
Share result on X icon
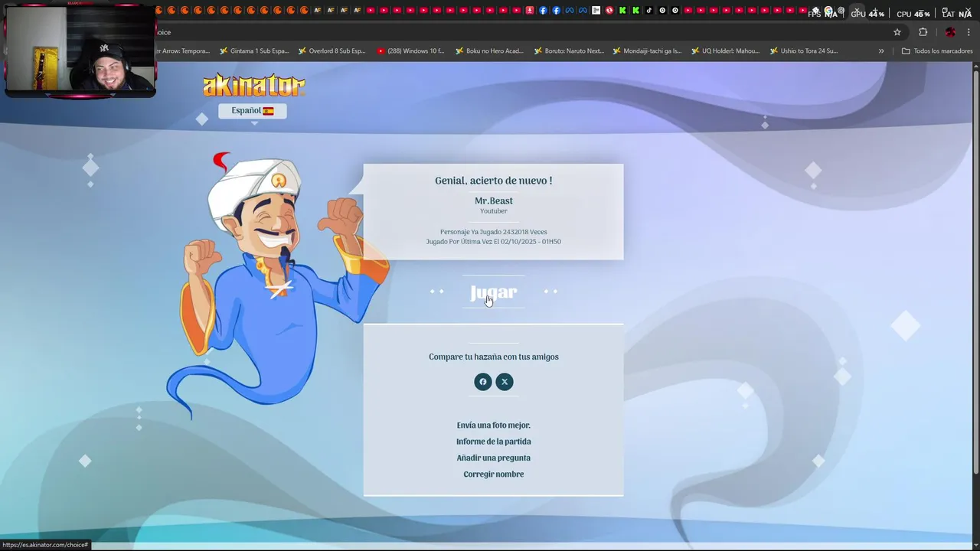coord(505,382)
